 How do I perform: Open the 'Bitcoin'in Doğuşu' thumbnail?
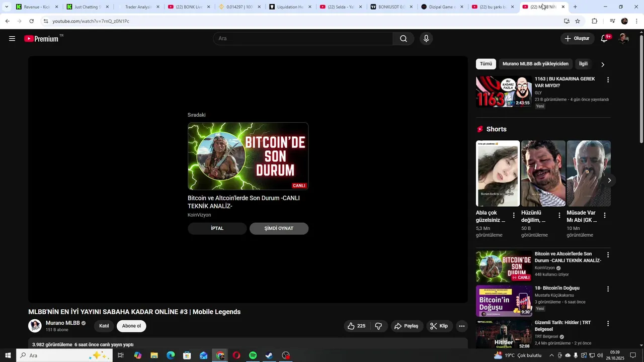click(x=504, y=301)
